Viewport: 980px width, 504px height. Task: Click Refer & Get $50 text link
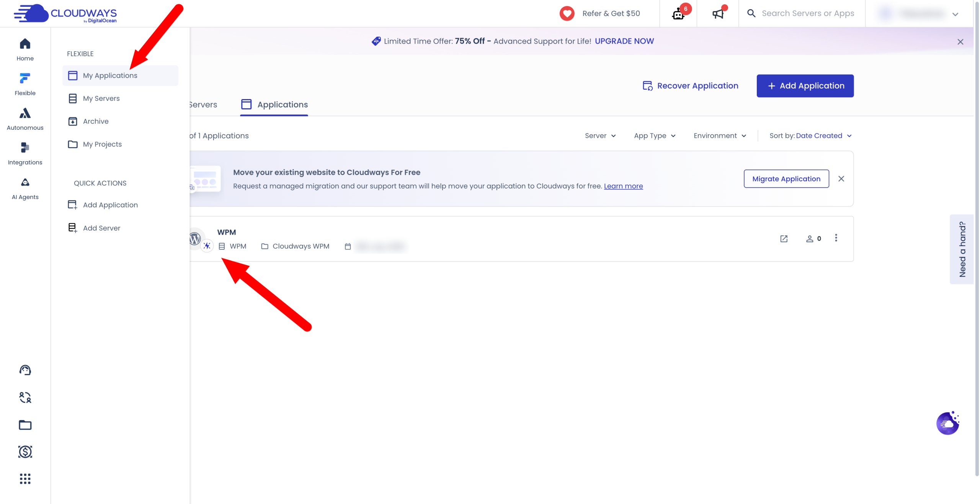click(x=611, y=13)
